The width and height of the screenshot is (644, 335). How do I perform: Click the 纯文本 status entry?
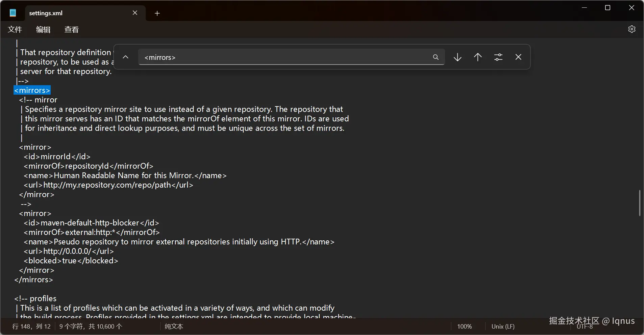[174, 327]
